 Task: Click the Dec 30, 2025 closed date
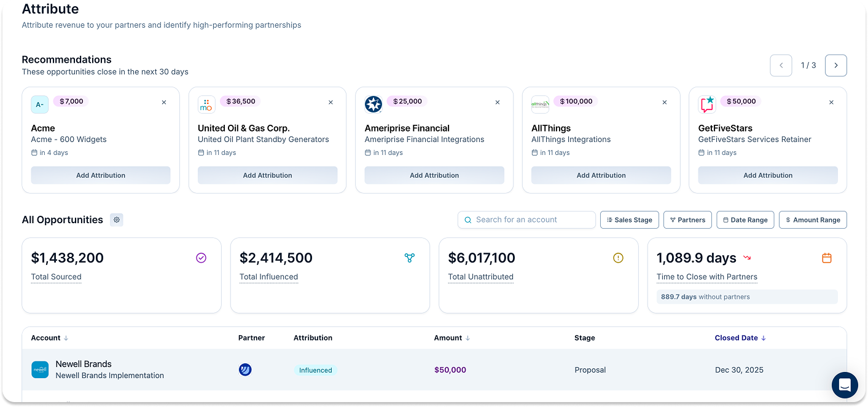coord(740,370)
